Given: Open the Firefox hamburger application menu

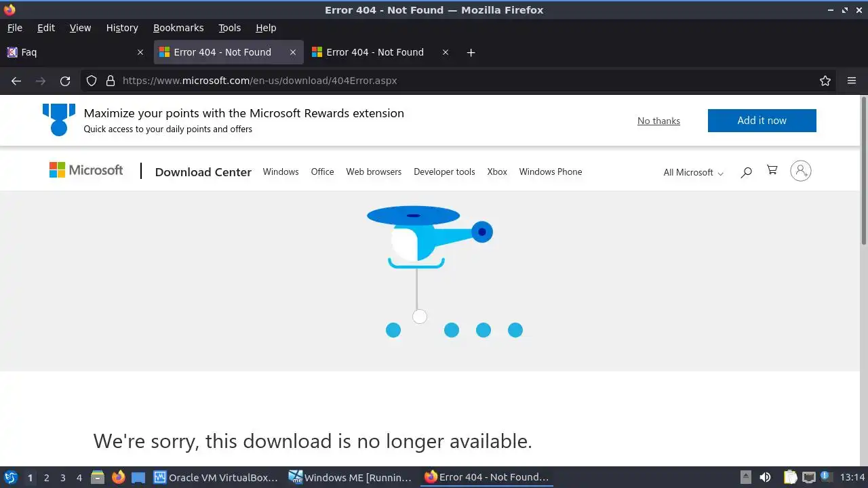Looking at the screenshot, I should 852,81.
